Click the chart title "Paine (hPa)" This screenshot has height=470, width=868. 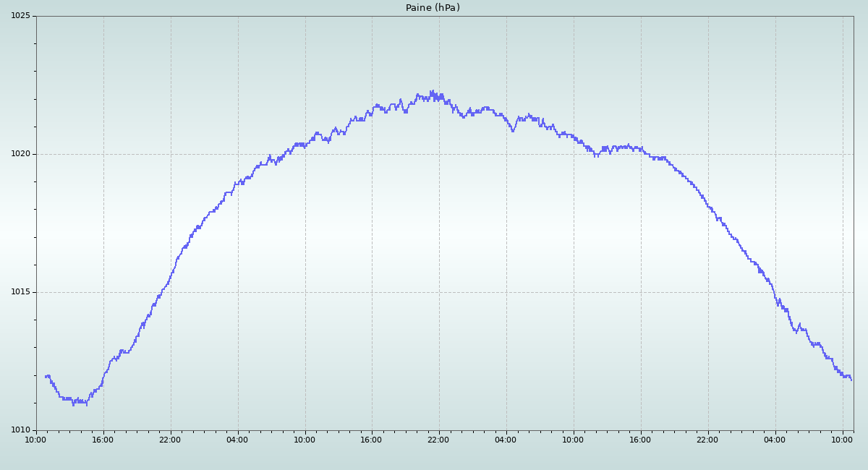[433, 8]
